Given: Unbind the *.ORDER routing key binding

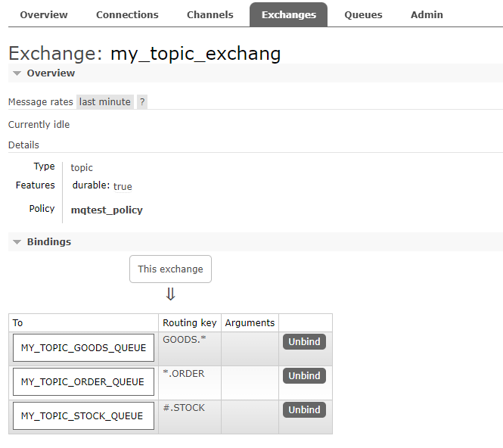Looking at the screenshot, I should pyautogui.click(x=304, y=376).
